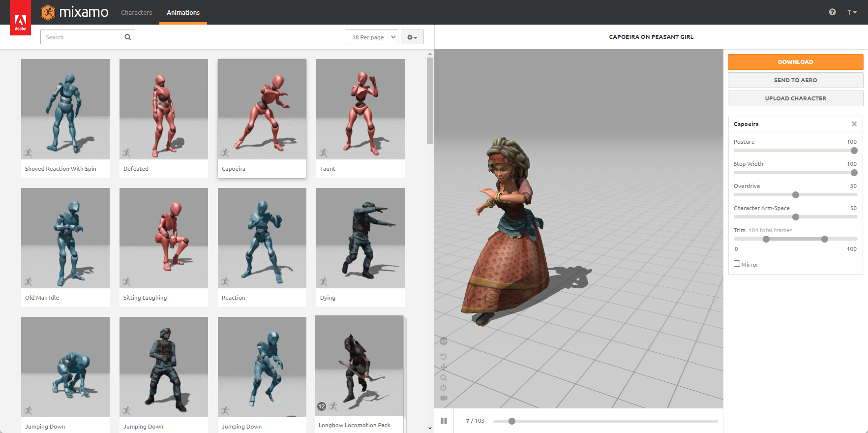
Task: Adjust the Overdrive slider handle
Action: [x=796, y=195]
